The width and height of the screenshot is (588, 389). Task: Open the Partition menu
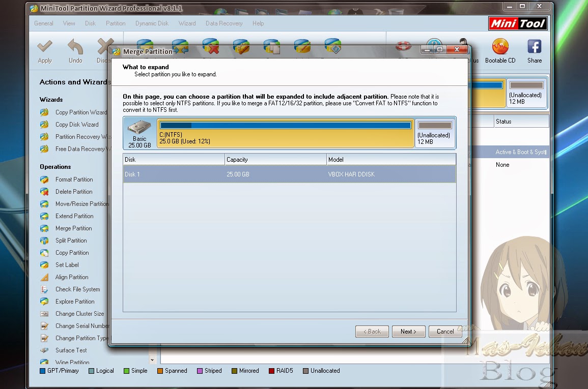click(x=116, y=23)
